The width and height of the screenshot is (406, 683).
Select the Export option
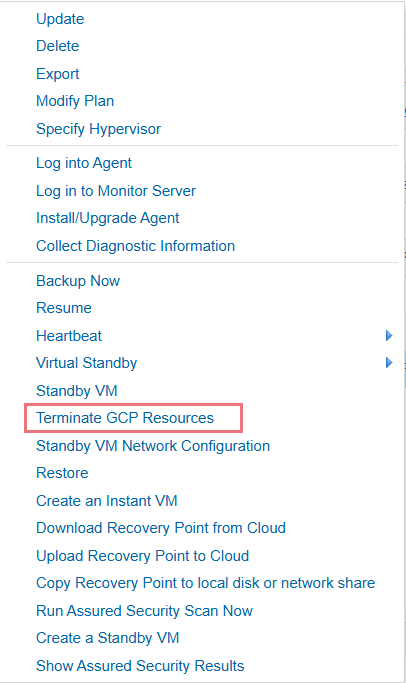[x=58, y=74]
